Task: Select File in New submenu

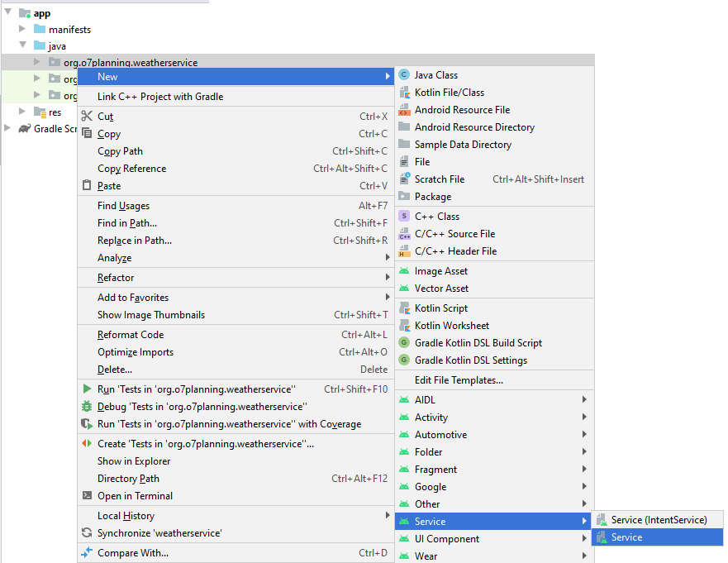Action: [494, 162]
